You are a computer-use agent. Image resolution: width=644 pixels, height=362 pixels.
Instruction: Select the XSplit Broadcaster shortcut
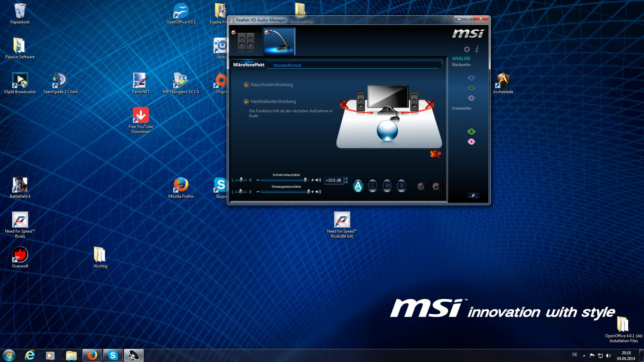[x=20, y=83]
